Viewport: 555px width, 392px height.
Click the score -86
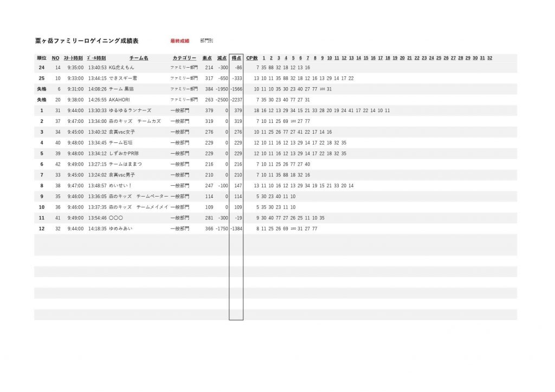pos(238,68)
